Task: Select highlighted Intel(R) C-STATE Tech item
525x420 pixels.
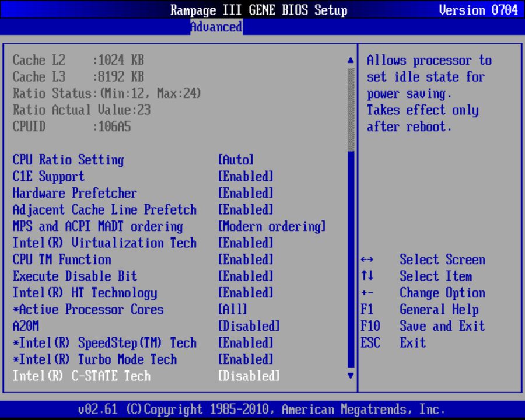Action: 81,376
